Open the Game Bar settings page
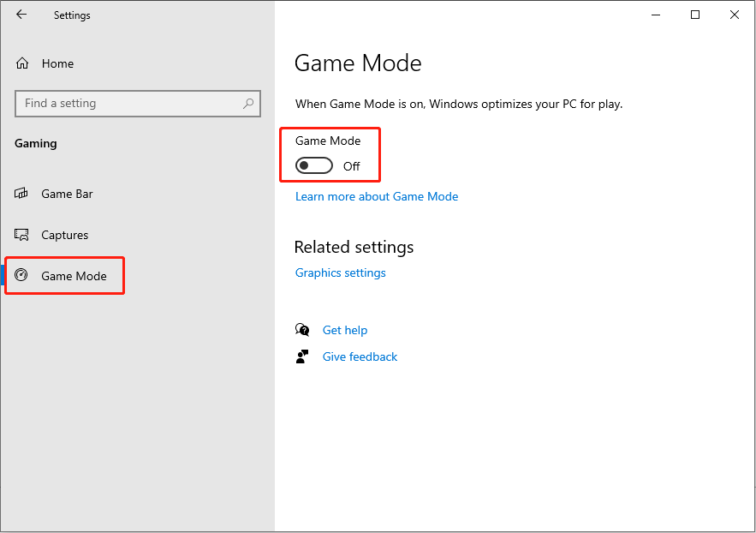This screenshot has height=533, width=756. 67,194
